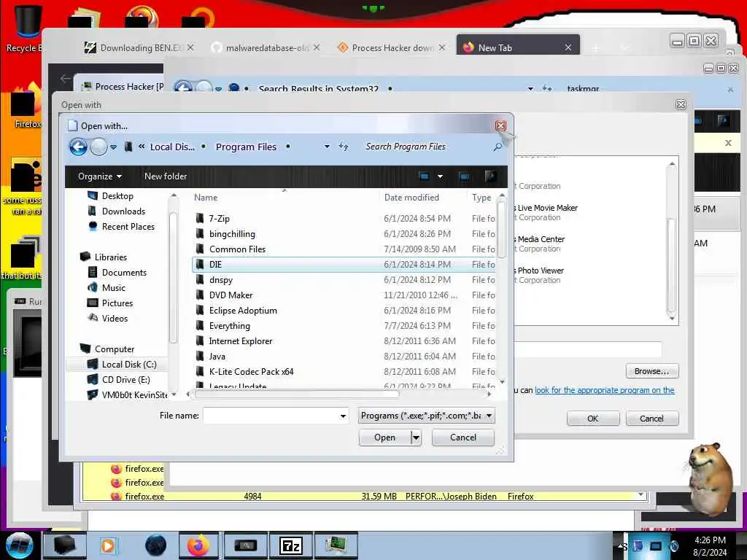This screenshot has height=560, width=747.
Task: Click Browse... in the Open with window
Action: coord(651,371)
